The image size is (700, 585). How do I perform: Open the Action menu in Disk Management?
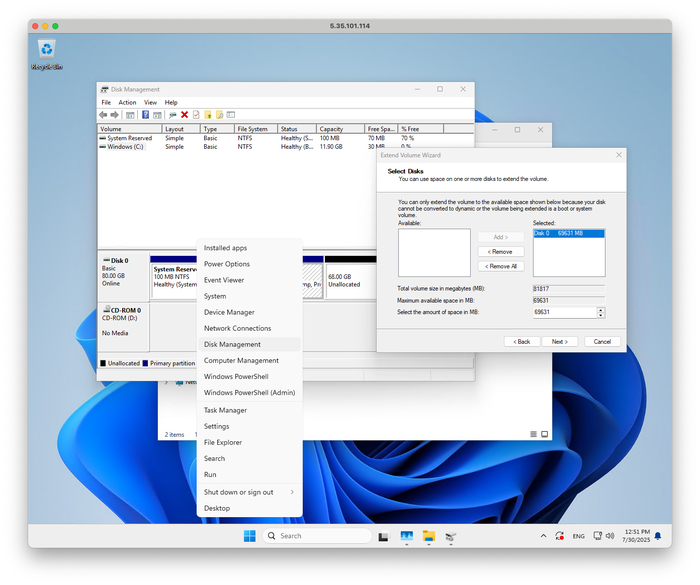pos(127,102)
